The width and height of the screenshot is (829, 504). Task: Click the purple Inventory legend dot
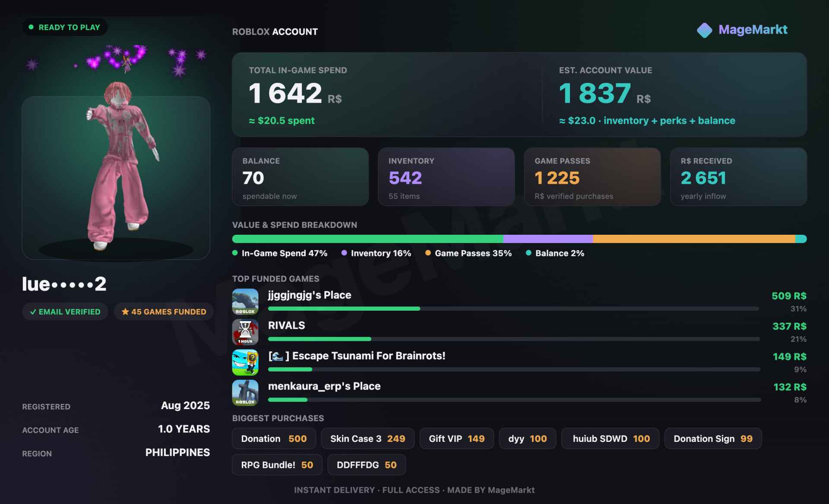click(x=344, y=253)
